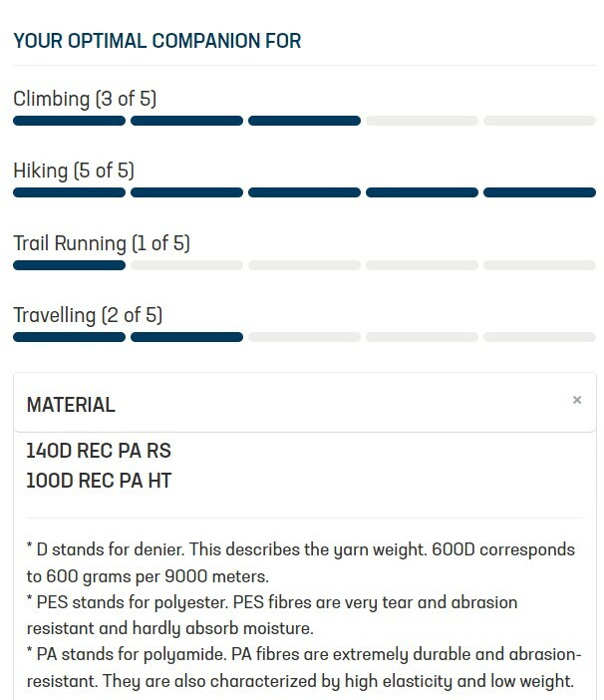This screenshot has width=604, height=700.
Task: Click the last empty Travelling rating segment
Action: [539, 337]
